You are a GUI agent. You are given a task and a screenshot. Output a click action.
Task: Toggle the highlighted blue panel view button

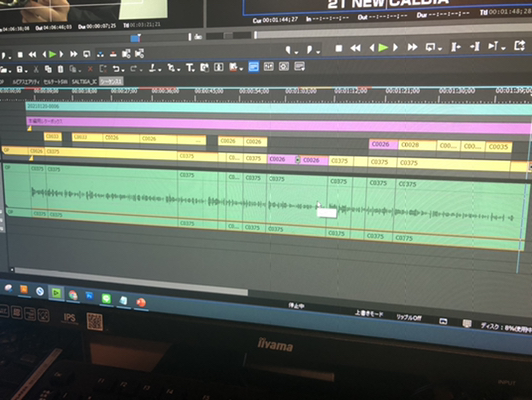[253, 67]
